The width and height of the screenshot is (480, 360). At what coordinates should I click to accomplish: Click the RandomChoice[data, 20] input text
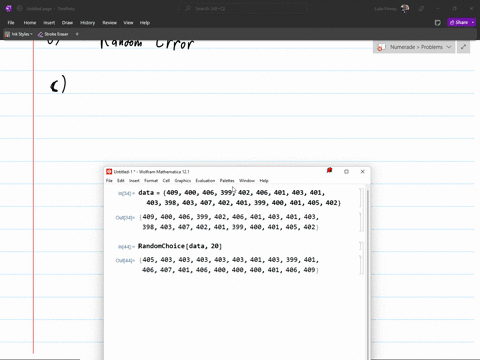(180, 246)
